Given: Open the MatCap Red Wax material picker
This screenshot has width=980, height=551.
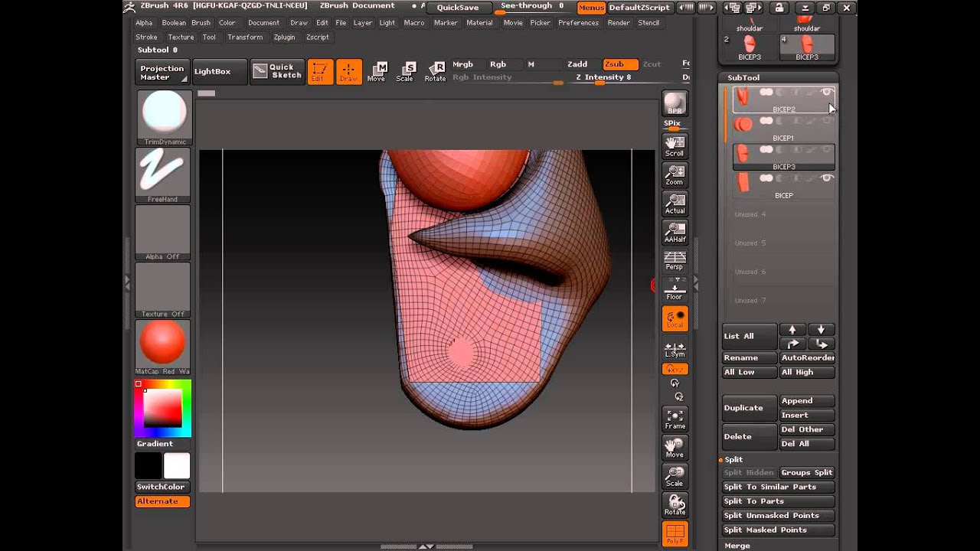Looking at the screenshot, I should coord(163,347).
